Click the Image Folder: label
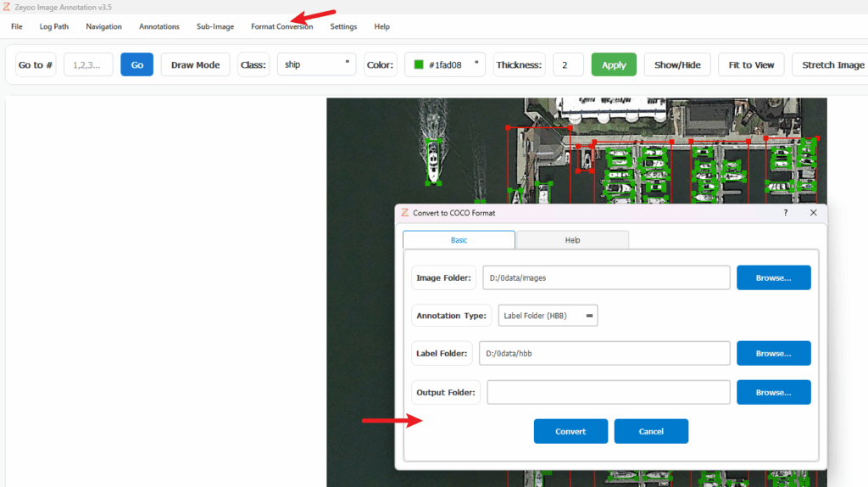Screen dimensions: 868x487 tap(443, 277)
